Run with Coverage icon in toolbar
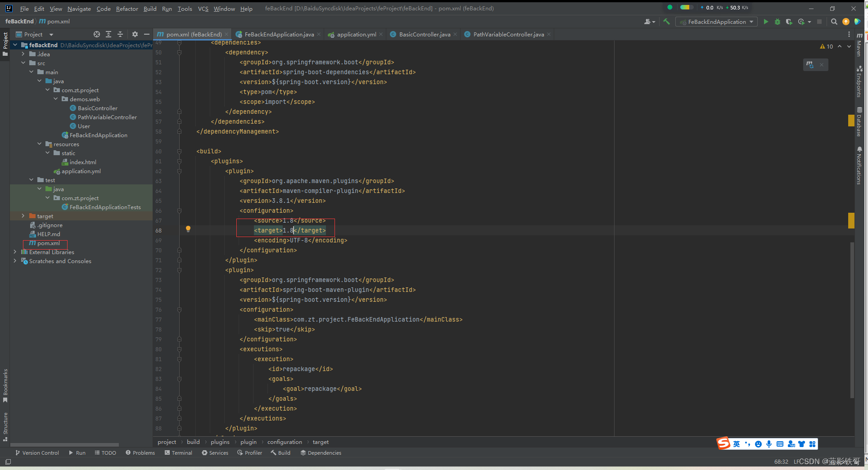 (x=789, y=22)
